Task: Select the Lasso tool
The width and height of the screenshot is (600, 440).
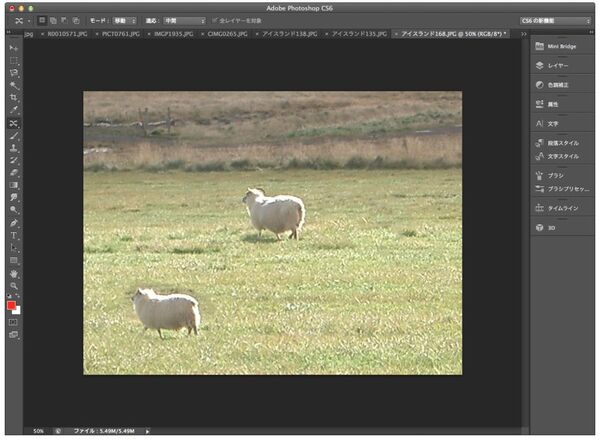Action: pyautogui.click(x=13, y=73)
